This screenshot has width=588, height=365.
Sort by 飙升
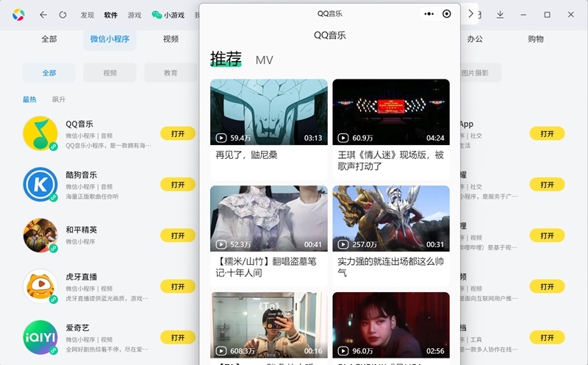[x=59, y=99]
